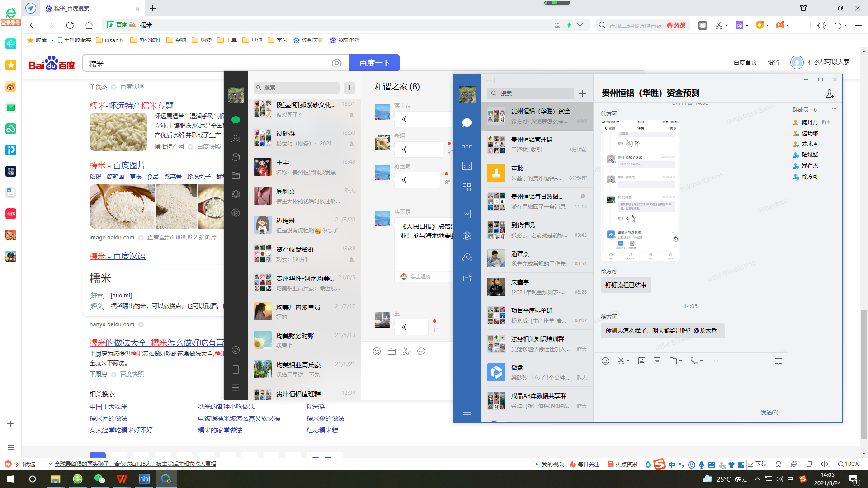Expand the address bar history chevron
The width and height of the screenshot is (868, 488).
[580, 25]
